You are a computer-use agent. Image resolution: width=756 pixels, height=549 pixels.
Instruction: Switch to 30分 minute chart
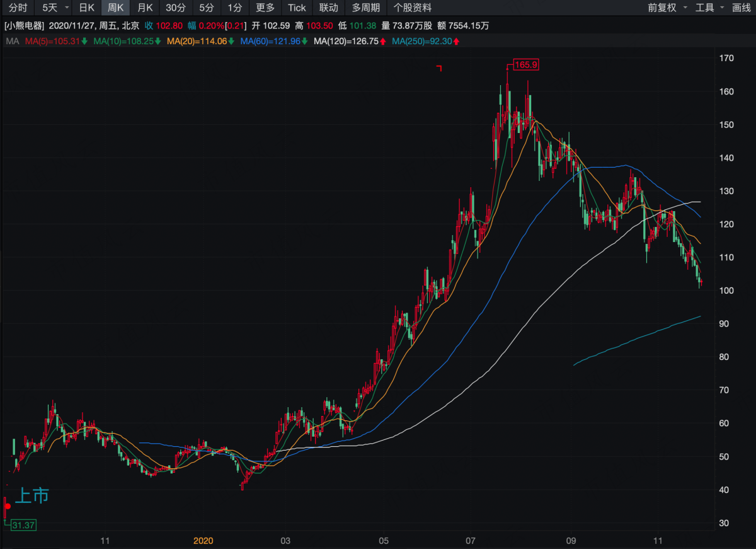(176, 8)
